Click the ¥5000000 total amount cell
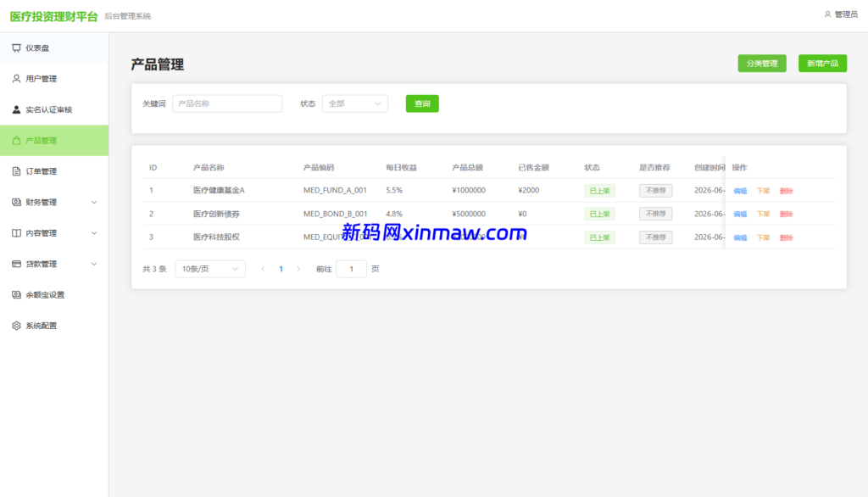Image resolution: width=868 pixels, height=497 pixels. [x=468, y=214]
